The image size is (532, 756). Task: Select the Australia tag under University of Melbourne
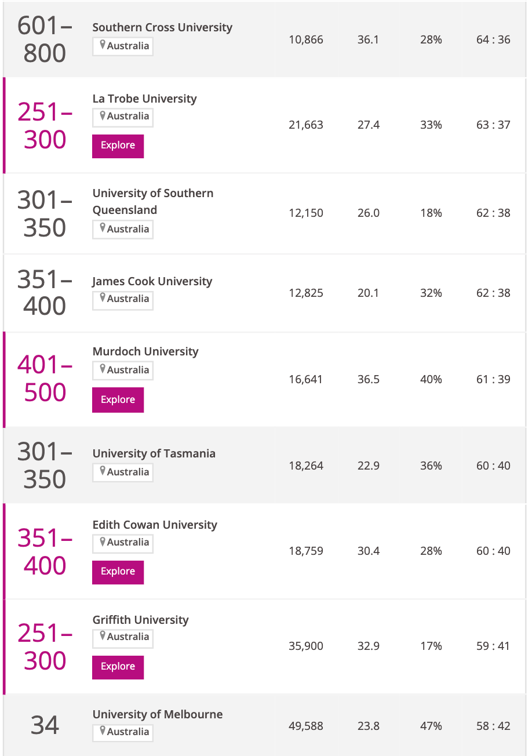[x=123, y=732]
